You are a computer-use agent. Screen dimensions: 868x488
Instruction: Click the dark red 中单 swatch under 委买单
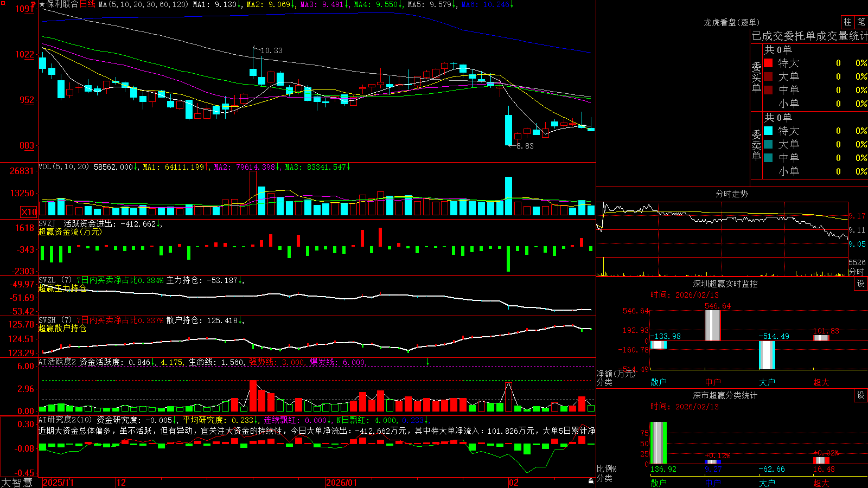coord(768,90)
